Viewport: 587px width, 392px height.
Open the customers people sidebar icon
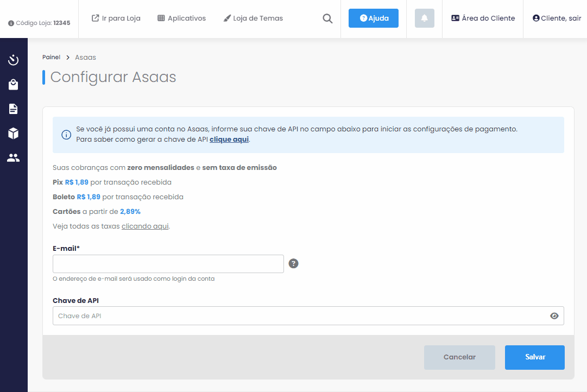[x=14, y=157]
